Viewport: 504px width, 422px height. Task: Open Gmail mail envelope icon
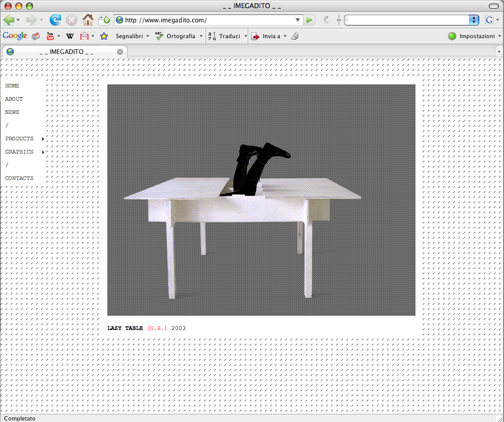tap(84, 36)
